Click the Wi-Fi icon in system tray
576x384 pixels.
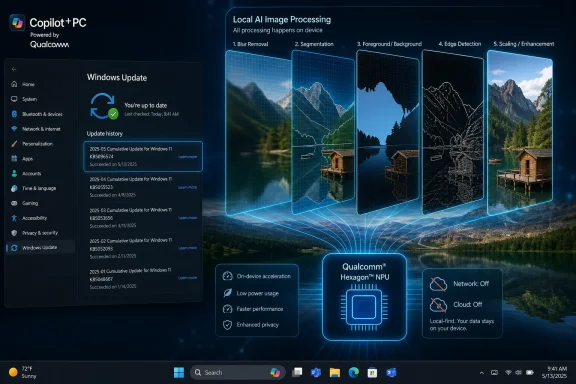[508, 373]
